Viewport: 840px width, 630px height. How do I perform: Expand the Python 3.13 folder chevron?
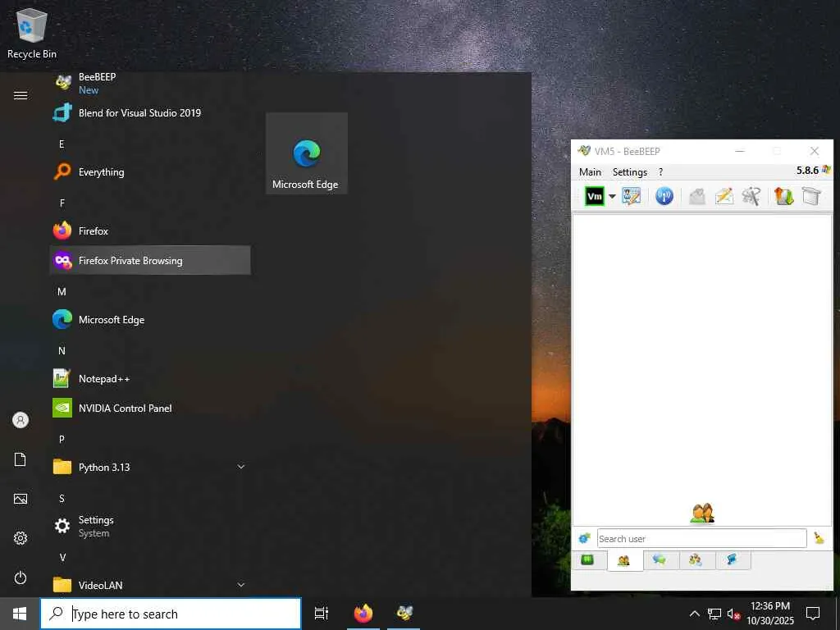[x=241, y=467]
